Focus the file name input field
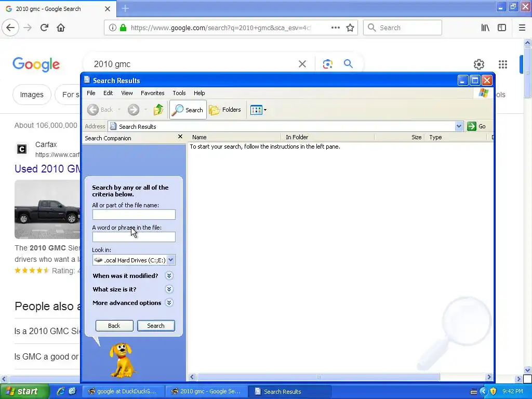532x399 pixels. click(134, 215)
